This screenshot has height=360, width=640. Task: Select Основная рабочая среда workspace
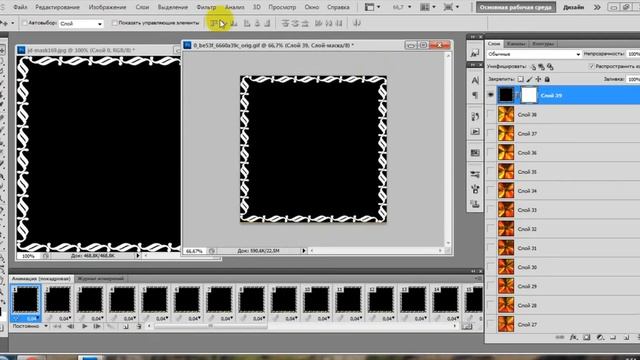pos(516,7)
